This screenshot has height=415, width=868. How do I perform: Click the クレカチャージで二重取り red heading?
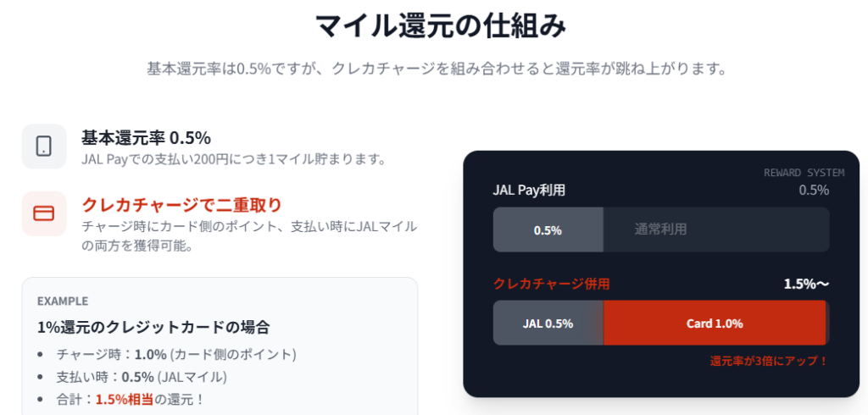pos(181,205)
